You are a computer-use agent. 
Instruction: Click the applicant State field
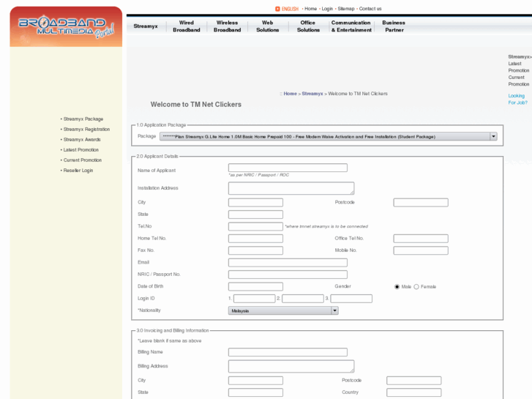[256, 215]
